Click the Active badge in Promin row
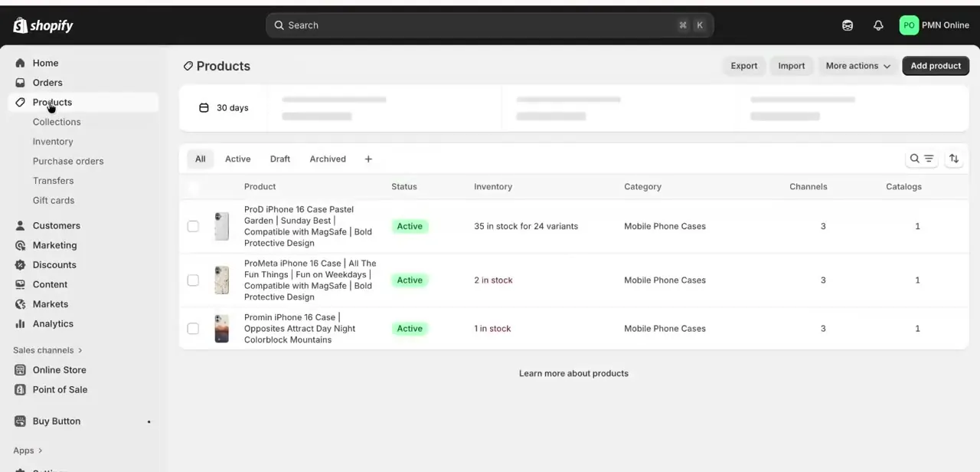The height and width of the screenshot is (472, 980). coord(410,329)
